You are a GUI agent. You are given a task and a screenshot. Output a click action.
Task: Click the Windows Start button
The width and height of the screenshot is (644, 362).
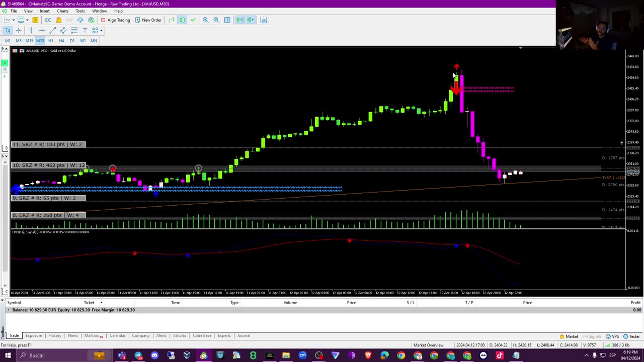[8, 355]
